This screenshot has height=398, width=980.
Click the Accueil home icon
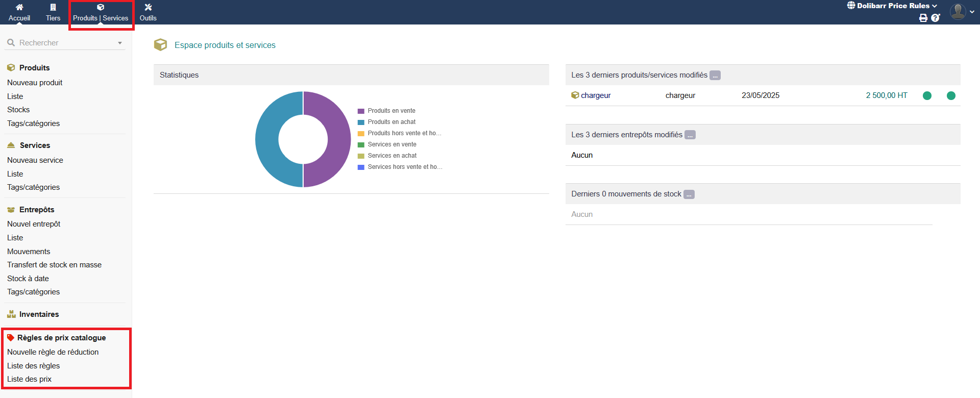pos(19,7)
